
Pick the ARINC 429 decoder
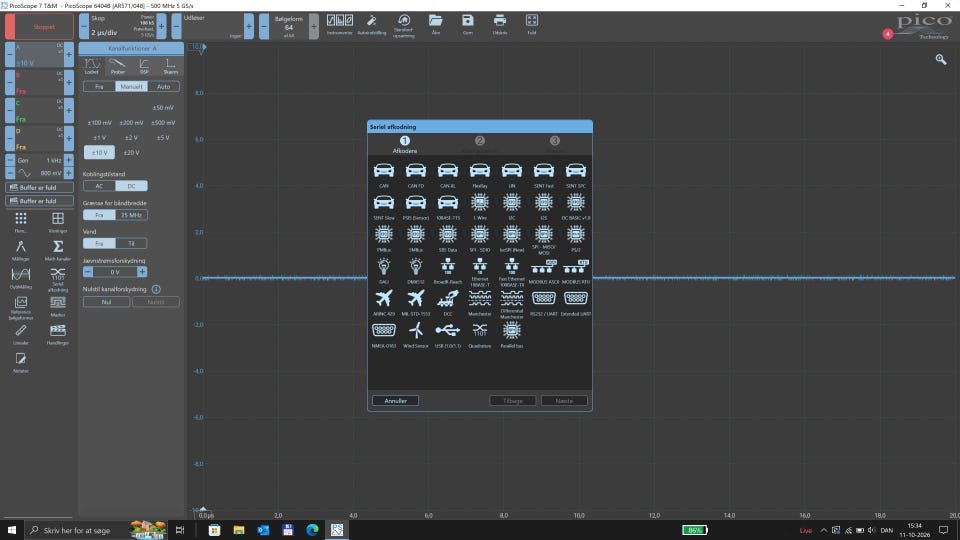384,298
